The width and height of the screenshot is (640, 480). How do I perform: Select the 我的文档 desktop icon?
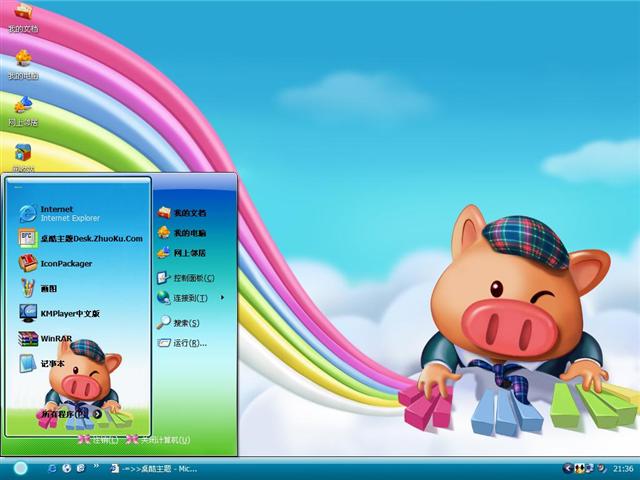point(23,17)
